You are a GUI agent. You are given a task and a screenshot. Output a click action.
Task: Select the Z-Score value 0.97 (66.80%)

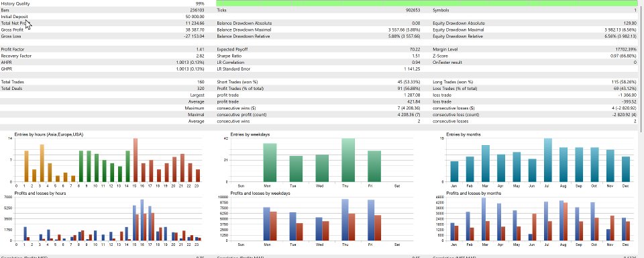click(623, 56)
